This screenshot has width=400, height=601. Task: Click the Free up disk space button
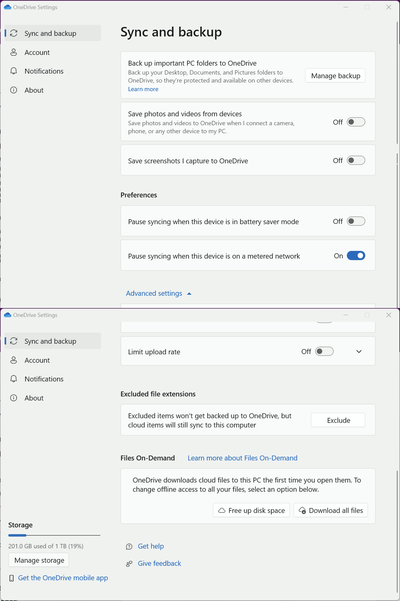(252, 511)
